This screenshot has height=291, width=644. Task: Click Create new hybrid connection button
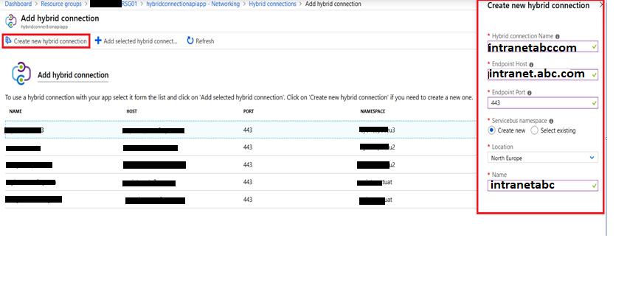46,41
